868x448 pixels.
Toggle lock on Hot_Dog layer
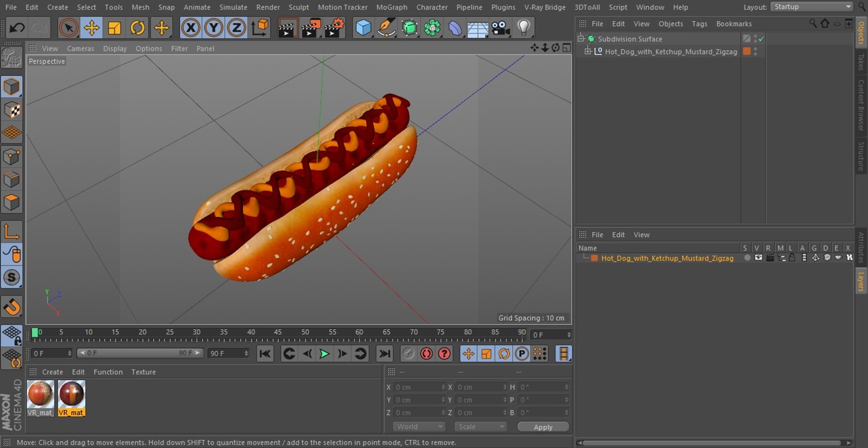(x=792, y=258)
